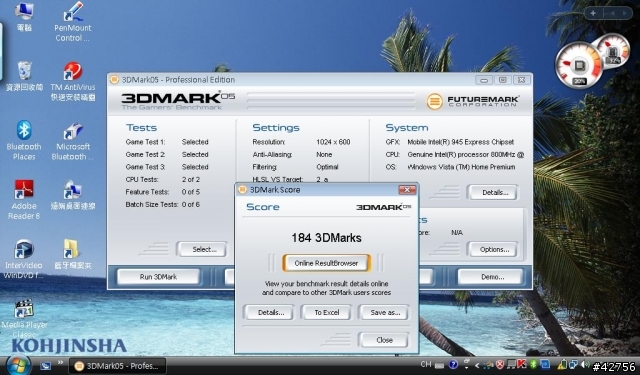Screen dimensions: 640x375
Task: Click the Batch Size Tests 0 of 6 value
Action: 191,204
